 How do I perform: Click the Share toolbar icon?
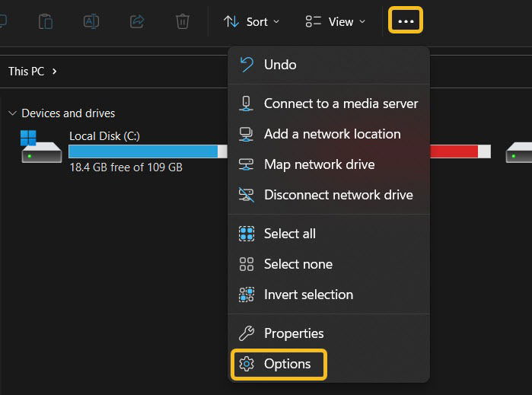(x=137, y=22)
